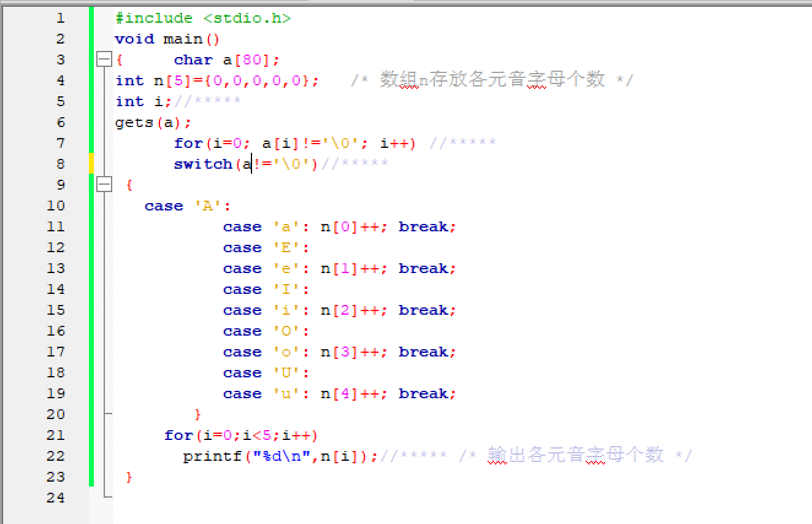
Task: Click the for(i=0;i<5;i++) loop on line 21
Action: tap(241, 436)
